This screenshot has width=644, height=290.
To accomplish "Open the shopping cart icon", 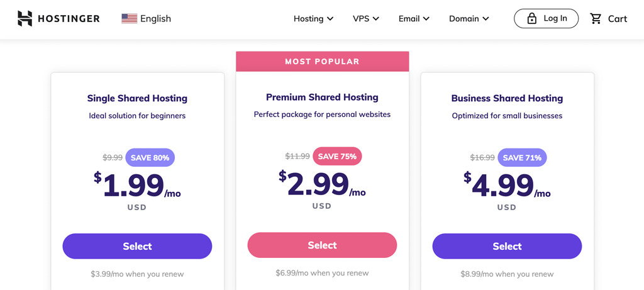I will pos(596,18).
